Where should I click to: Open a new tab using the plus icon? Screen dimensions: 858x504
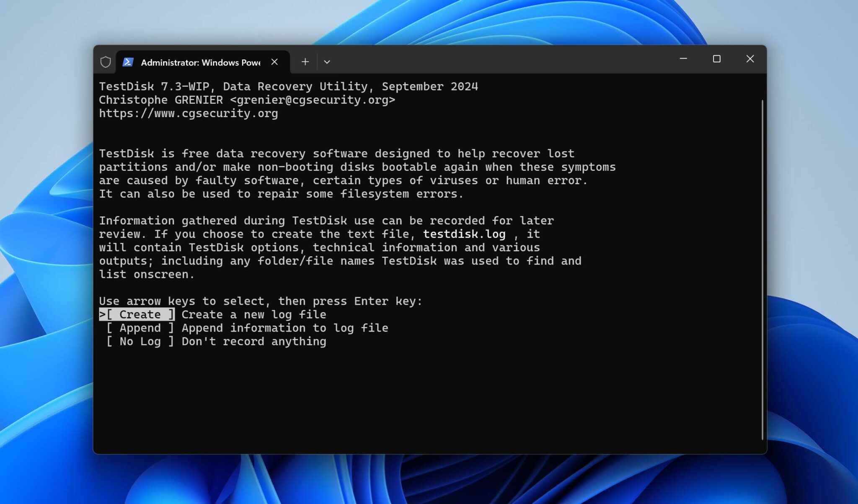(x=305, y=62)
